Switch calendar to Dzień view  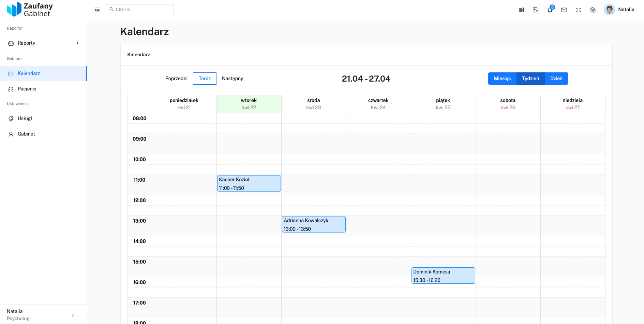[556, 79]
